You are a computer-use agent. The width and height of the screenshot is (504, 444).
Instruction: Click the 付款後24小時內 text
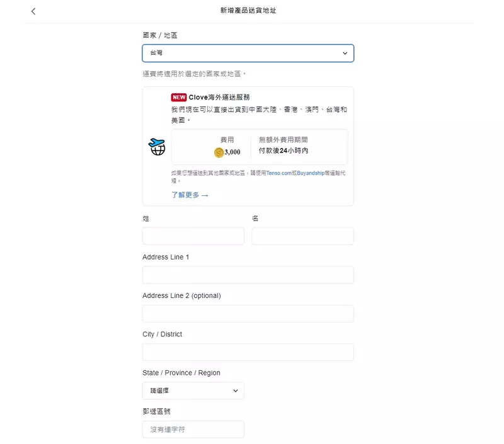283,152
